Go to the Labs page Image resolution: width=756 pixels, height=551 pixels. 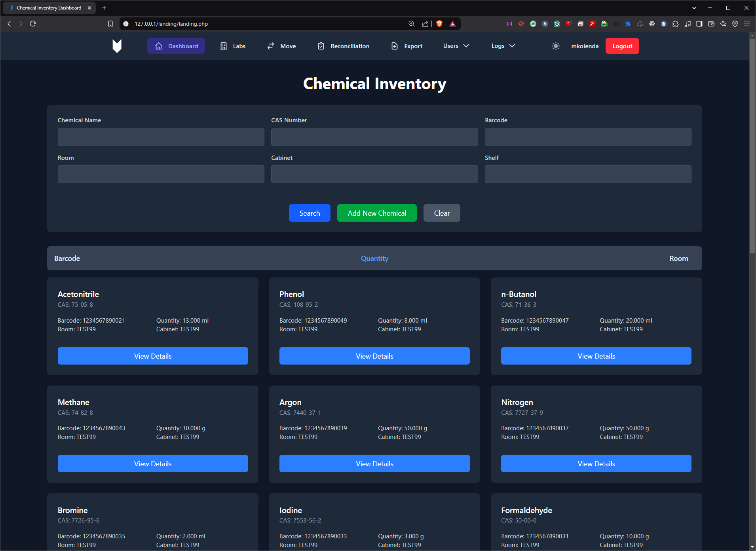click(233, 46)
